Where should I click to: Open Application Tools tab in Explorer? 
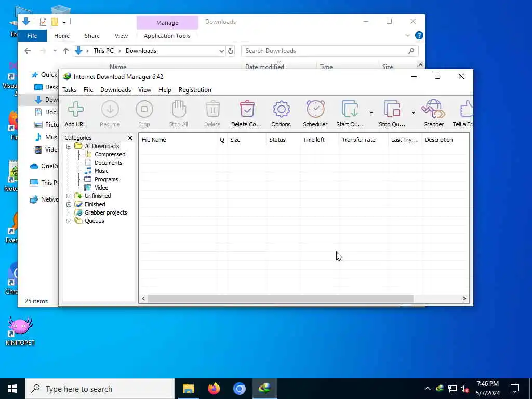(x=167, y=36)
